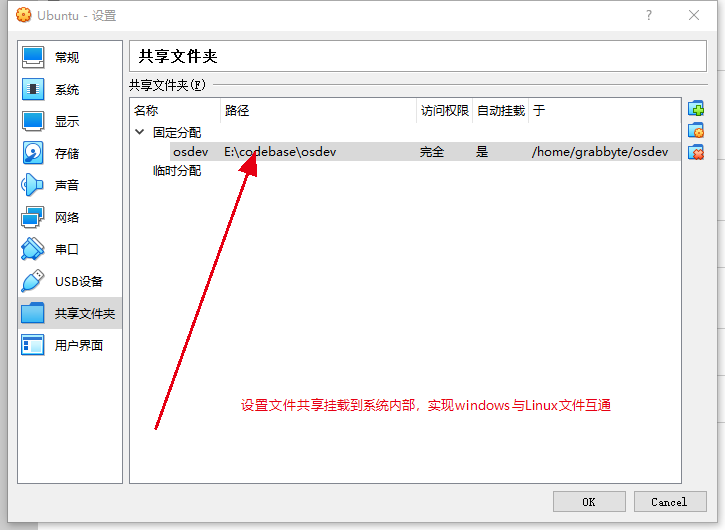
Task: Click the E:\codebase\osdev path cell
Action: [280, 152]
